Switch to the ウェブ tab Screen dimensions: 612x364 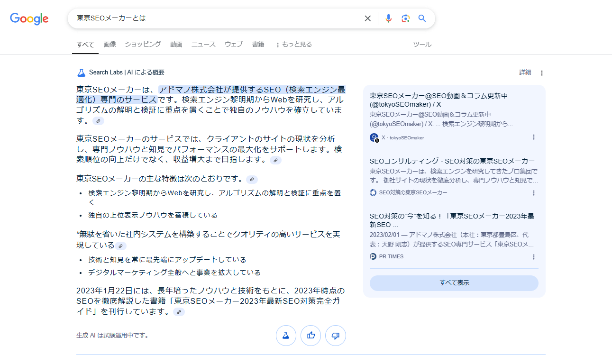234,44
